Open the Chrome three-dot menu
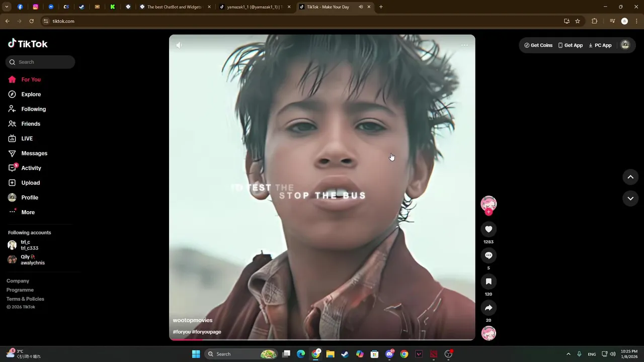The width and height of the screenshot is (644, 362). pyautogui.click(x=637, y=21)
